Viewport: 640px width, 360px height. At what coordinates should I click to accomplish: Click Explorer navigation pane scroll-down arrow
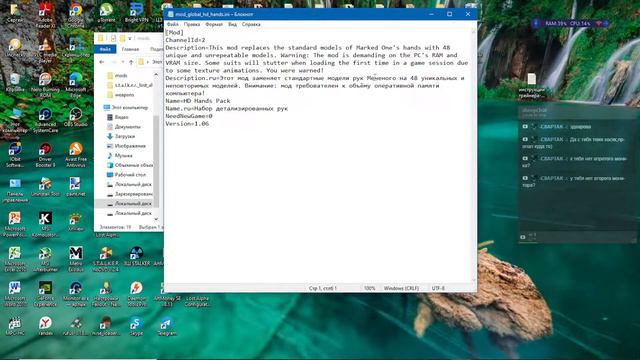coord(156,219)
